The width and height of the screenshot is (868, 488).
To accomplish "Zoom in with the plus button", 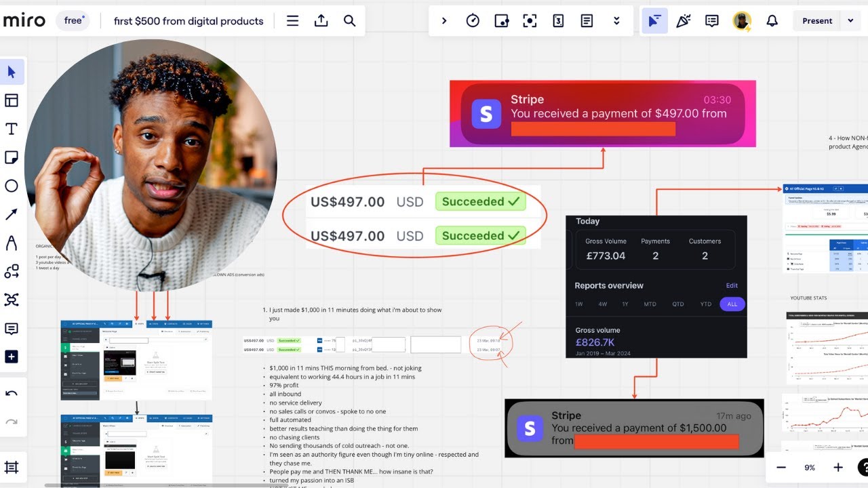I will pyautogui.click(x=838, y=468).
